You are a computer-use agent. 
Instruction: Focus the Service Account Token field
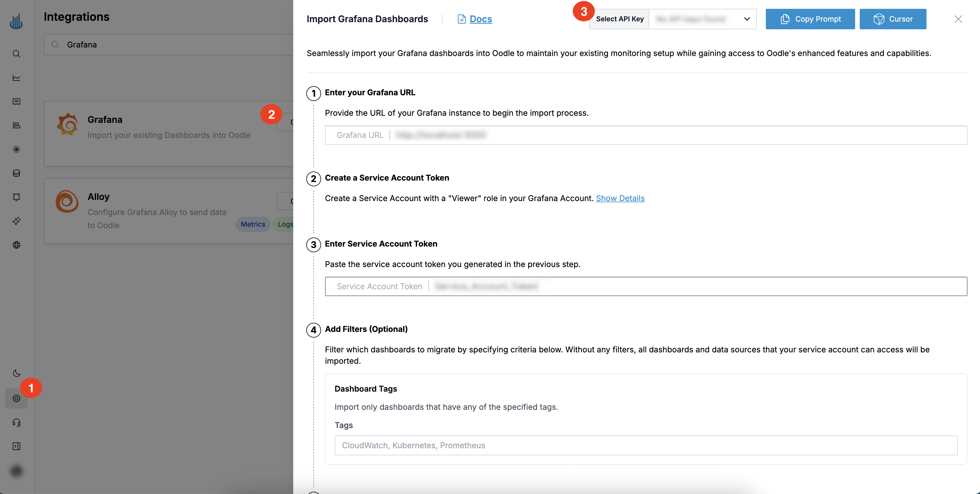696,286
